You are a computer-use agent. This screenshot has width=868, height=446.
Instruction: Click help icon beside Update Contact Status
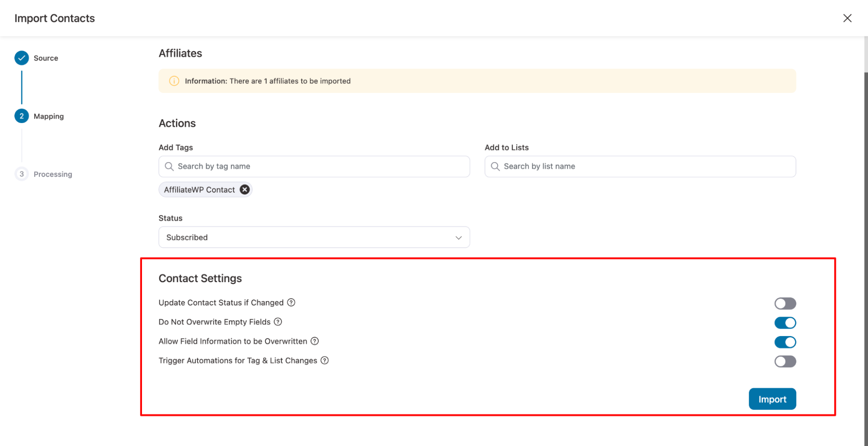click(x=291, y=303)
